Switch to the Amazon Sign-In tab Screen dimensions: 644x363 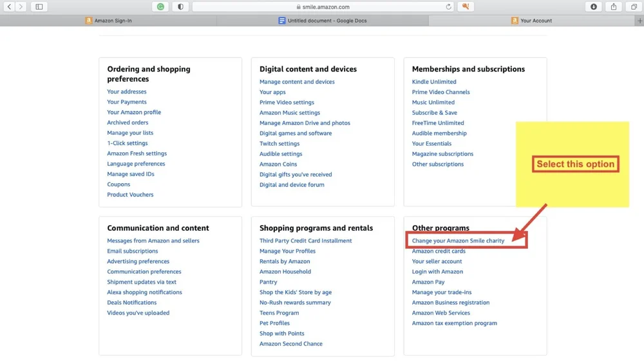pos(108,21)
